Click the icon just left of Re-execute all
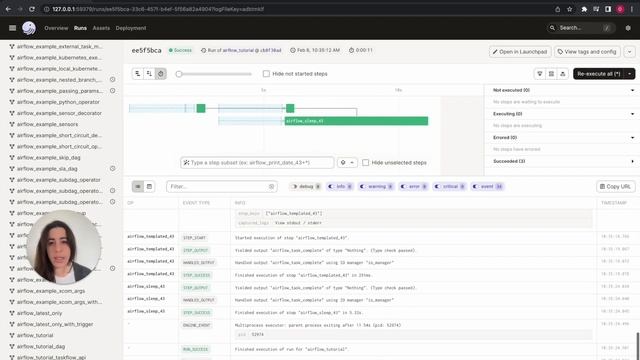 point(562,73)
